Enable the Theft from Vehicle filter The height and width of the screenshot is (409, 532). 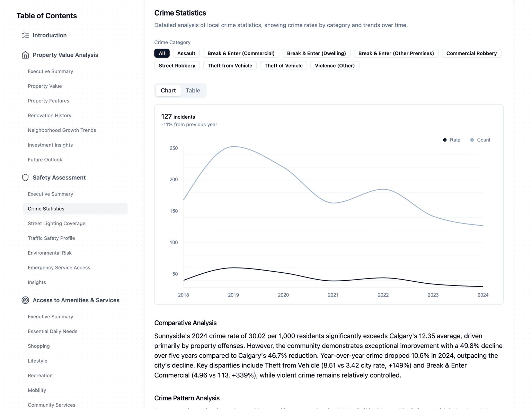click(x=230, y=66)
